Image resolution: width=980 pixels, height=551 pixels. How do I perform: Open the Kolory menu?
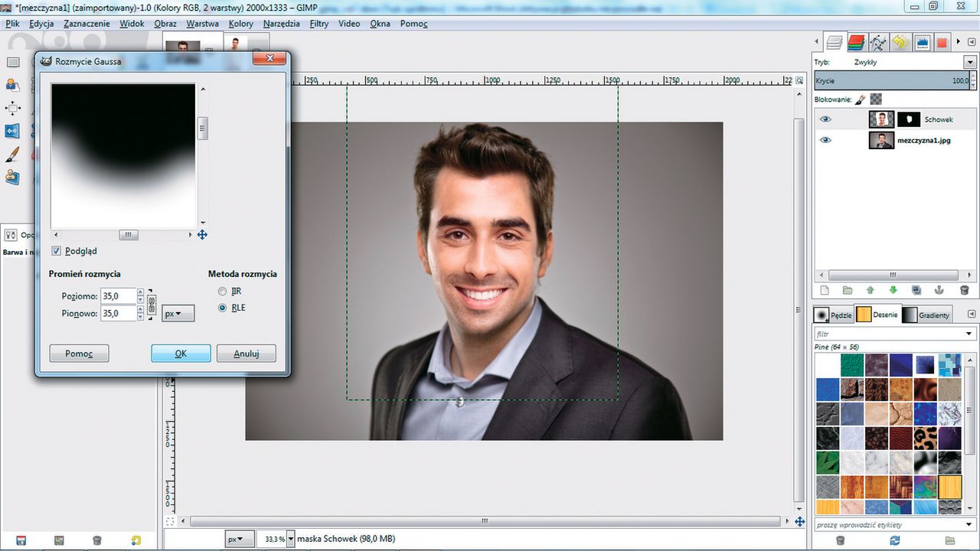[x=241, y=24]
